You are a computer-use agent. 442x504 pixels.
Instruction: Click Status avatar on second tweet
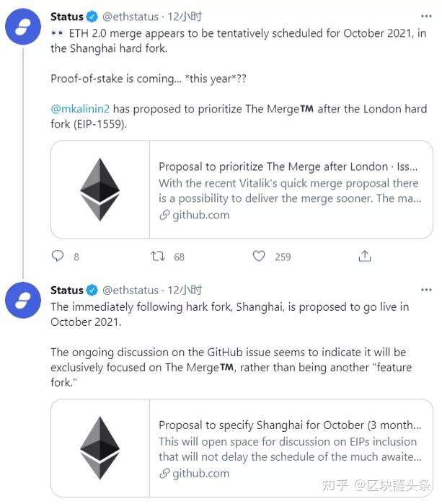coord(23,301)
